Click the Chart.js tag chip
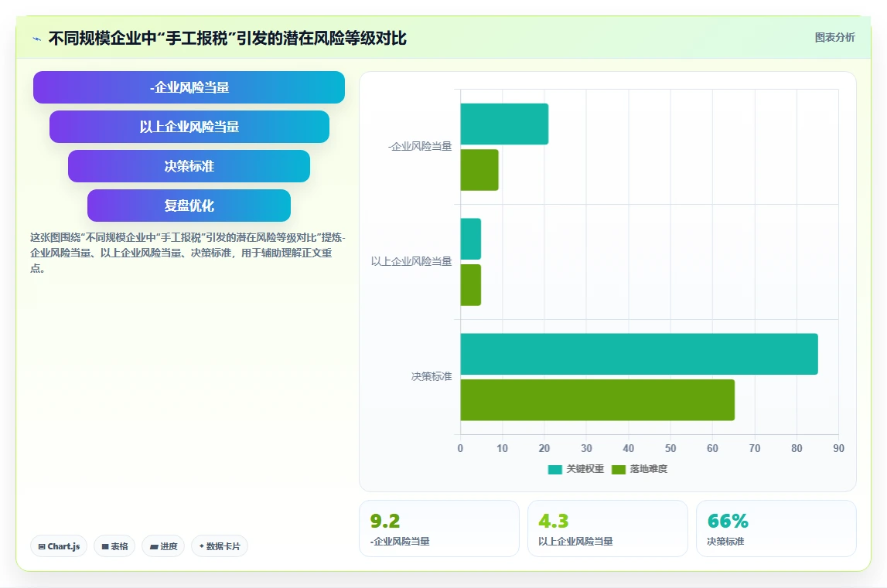Screen dimensions: 887x588 (x=59, y=546)
